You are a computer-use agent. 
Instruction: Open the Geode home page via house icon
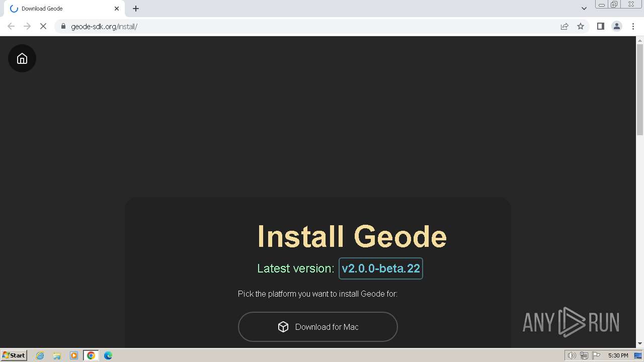point(22,58)
